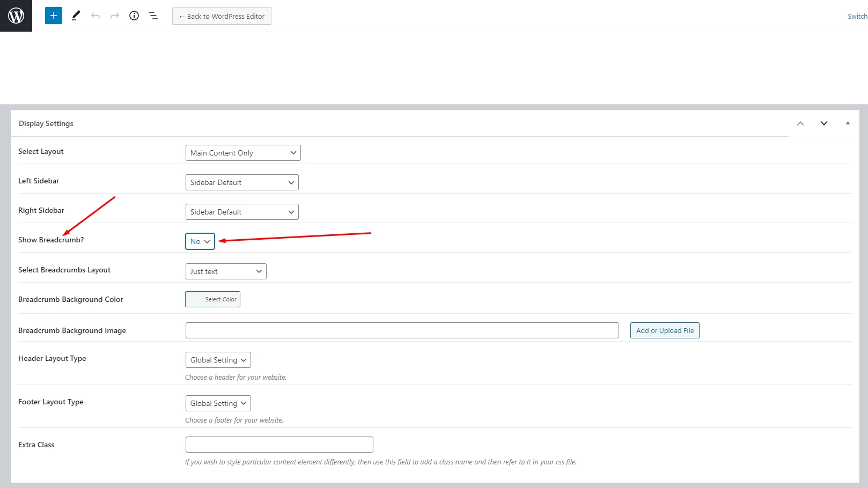Image resolution: width=868 pixels, height=488 pixels.
Task: Open the Breadcrumb Background Select Color picker
Action: click(x=213, y=299)
